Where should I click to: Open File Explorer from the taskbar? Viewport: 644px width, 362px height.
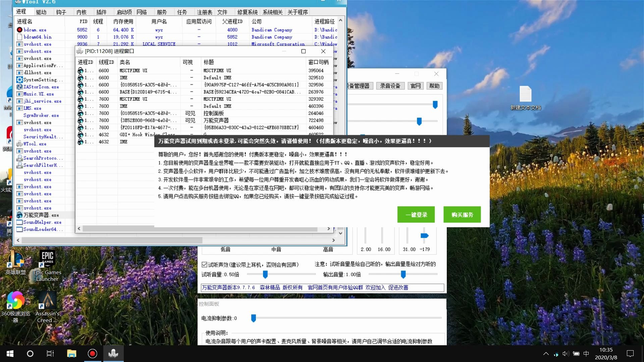pos(71,354)
